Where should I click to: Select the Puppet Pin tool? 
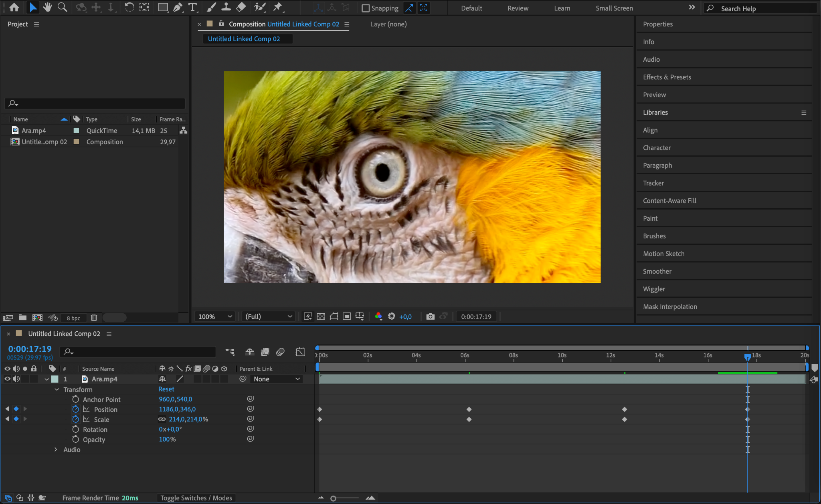click(x=277, y=7)
